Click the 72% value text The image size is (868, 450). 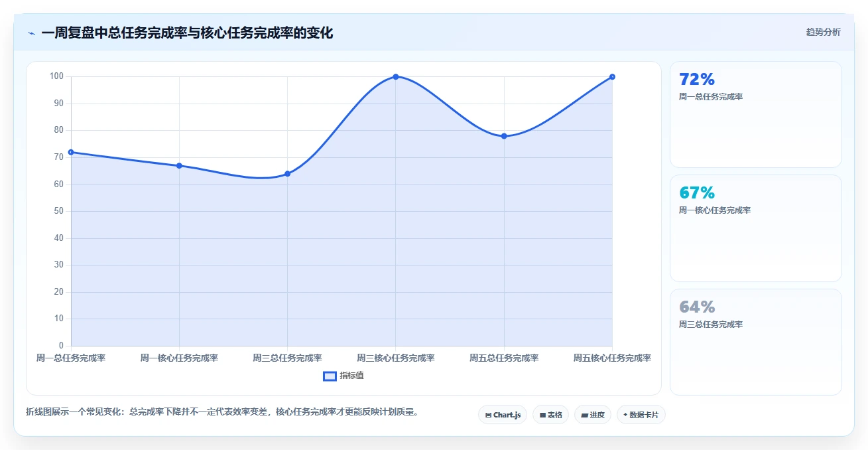pyautogui.click(x=697, y=80)
